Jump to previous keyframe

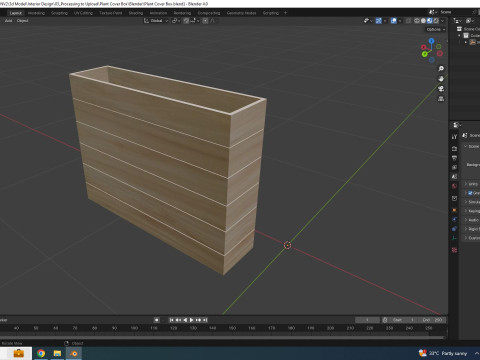pos(178,320)
